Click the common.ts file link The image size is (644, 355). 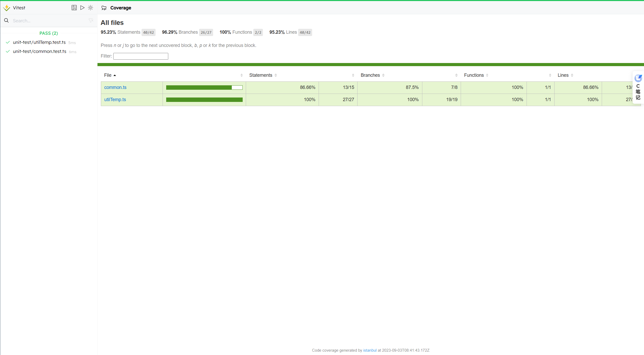coord(115,87)
